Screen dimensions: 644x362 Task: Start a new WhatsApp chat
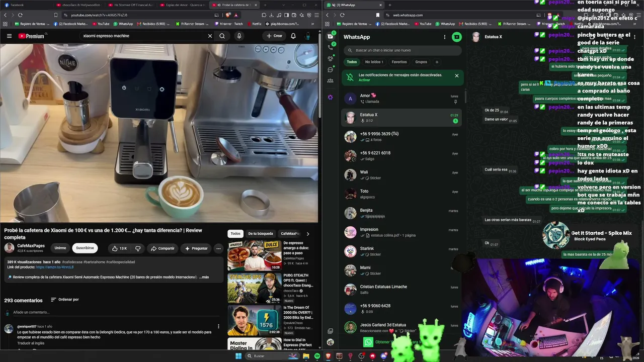point(456,37)
